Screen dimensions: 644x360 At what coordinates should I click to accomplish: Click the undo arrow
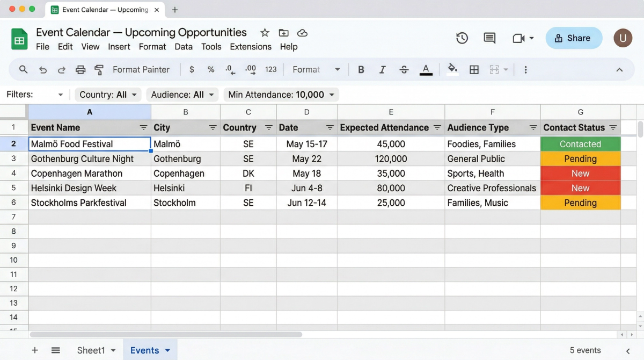[43, 69]
